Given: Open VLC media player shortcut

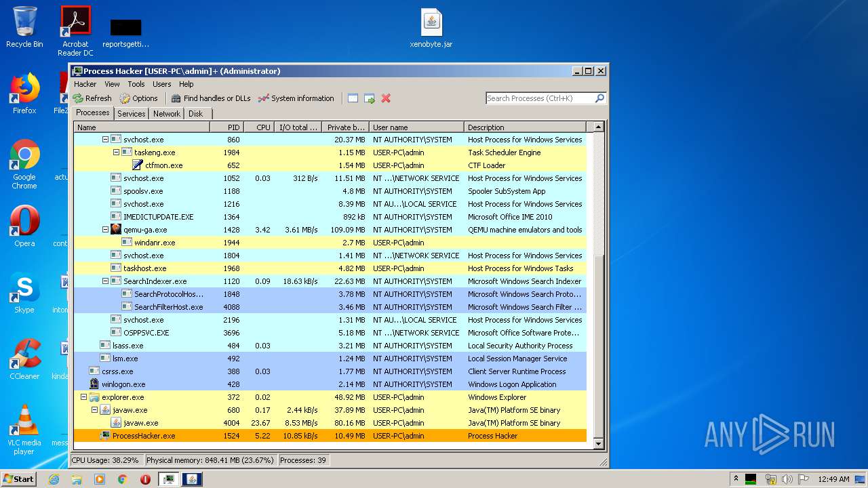Looking at the screenshot, I should 24,430.
